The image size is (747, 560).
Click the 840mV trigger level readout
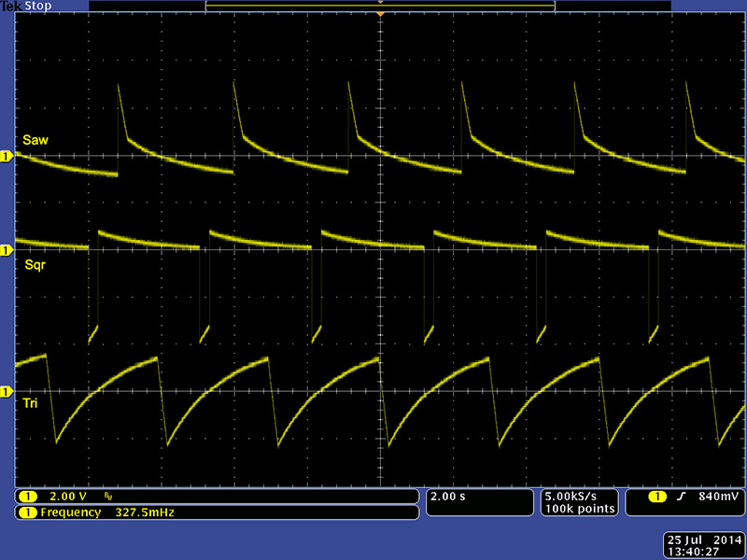[x=716, y=497]
